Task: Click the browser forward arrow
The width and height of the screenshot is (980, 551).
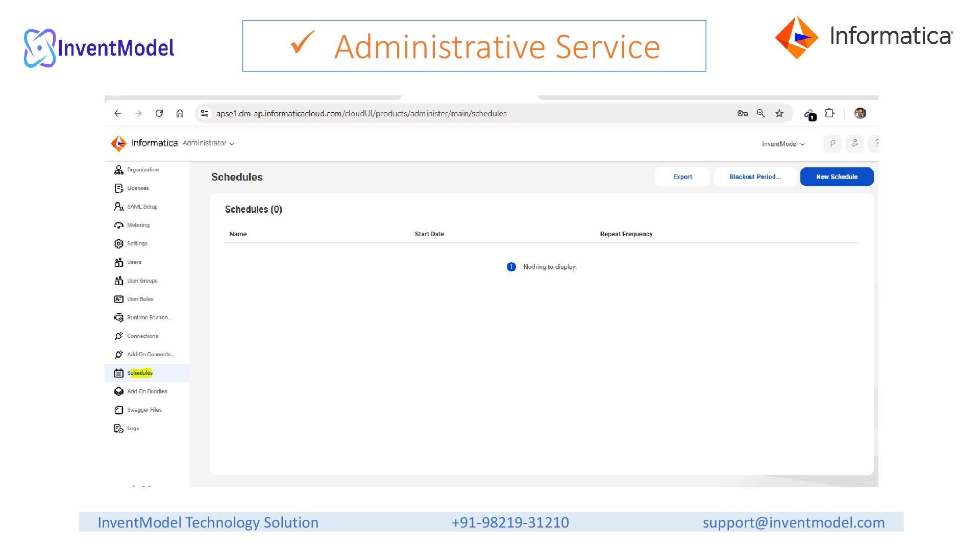Action: [138, 113]
